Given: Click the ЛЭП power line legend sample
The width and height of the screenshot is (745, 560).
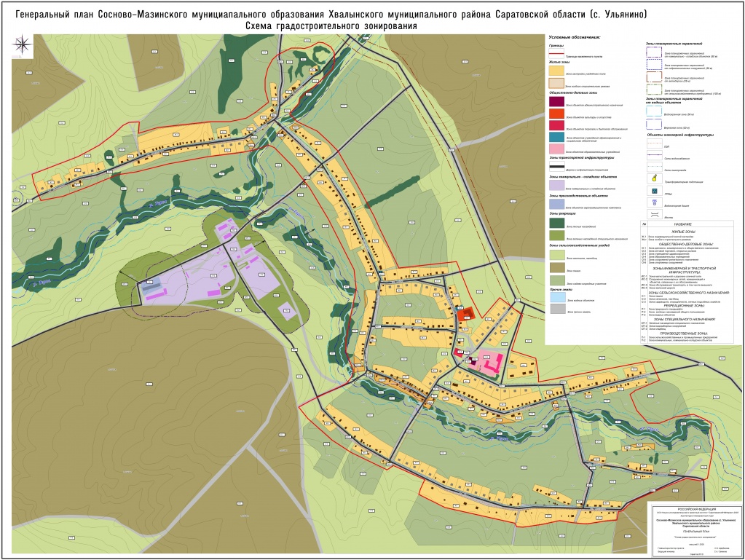Looking at the screenshot, I should coord(655,144).
